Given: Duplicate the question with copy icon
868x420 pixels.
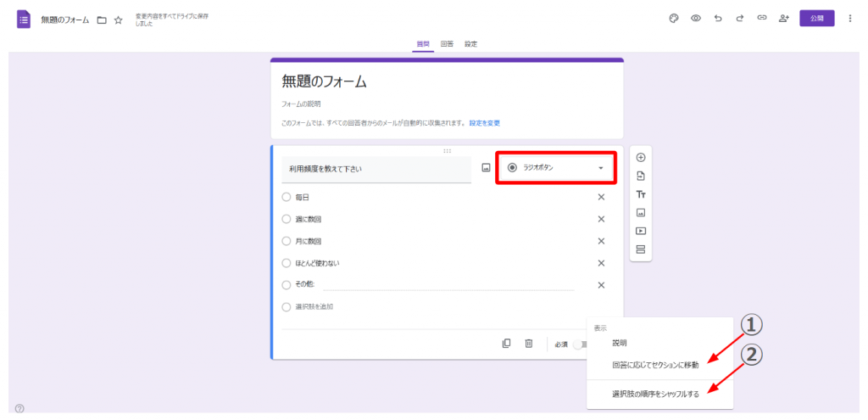Looking at the screenshot, I should point(506,344).
